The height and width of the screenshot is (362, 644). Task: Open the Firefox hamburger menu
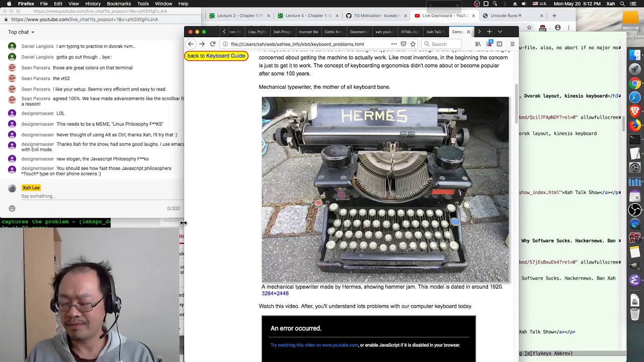512,44
